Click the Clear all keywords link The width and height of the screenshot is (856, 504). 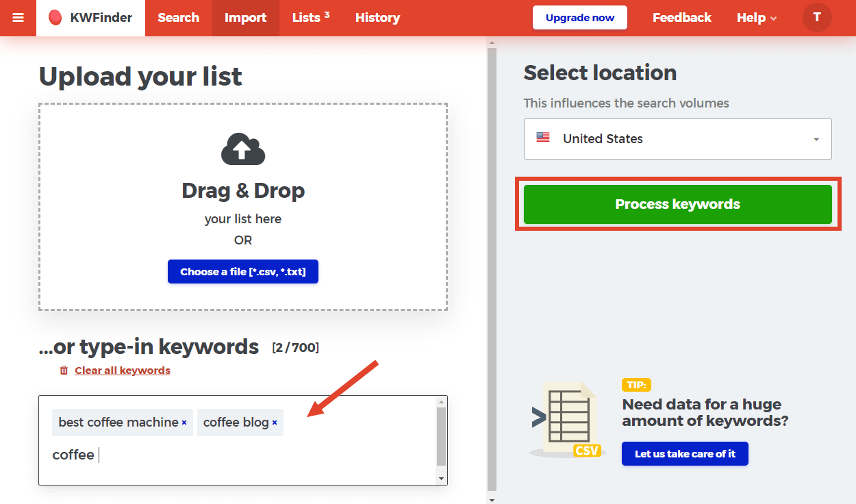point(123,370)
